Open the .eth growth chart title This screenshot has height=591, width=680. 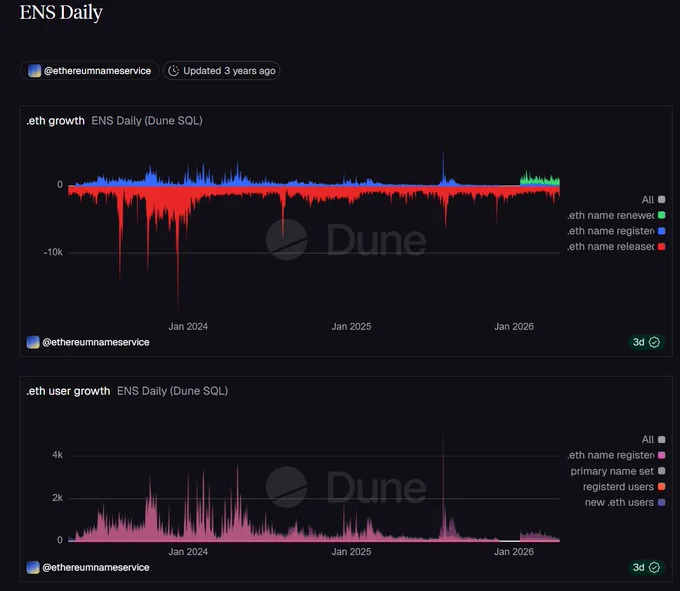(x=56, y=121)
